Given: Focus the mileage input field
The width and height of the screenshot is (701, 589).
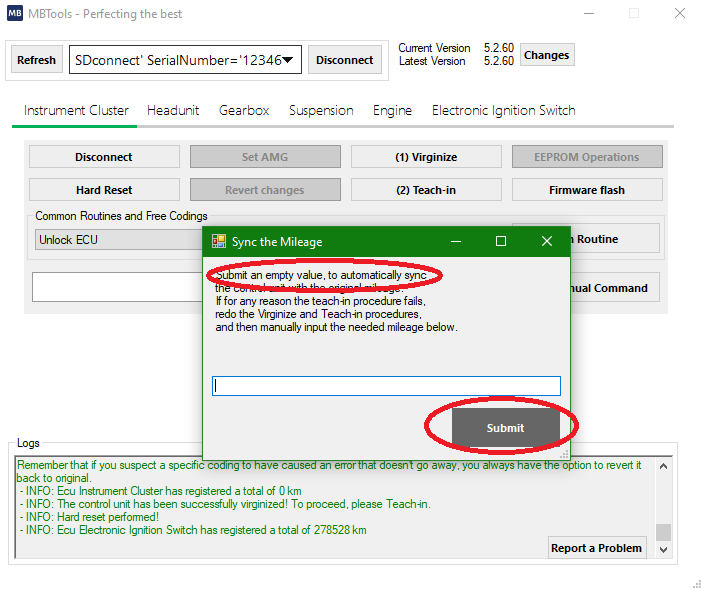Looking at the screenshot, I should [386, 386].
